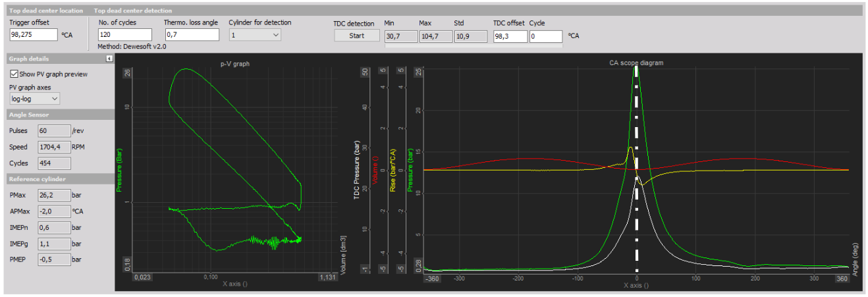The image size is (868, 297).
Task: Click the Reference cylinder section header
Action: click(59, 179)
